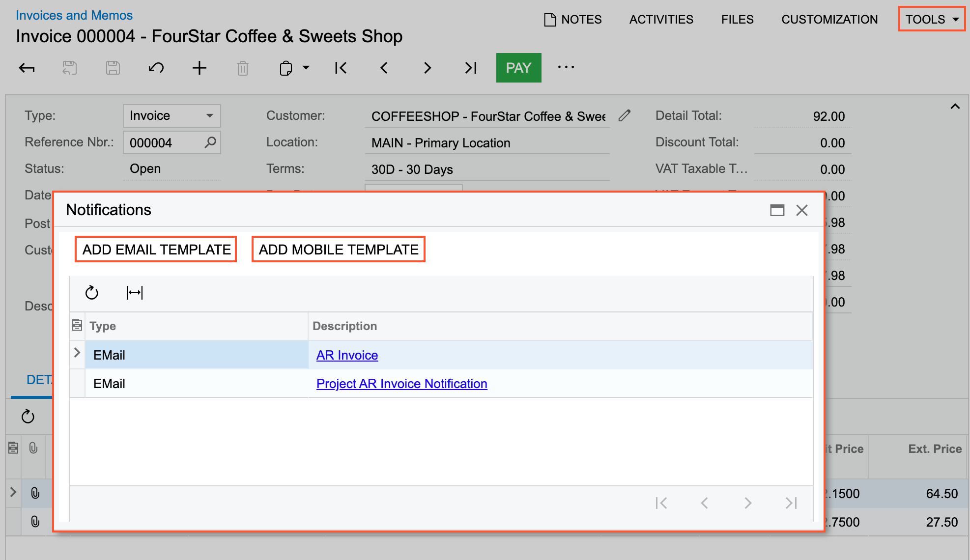Click the undo/cancel changes icon
The height and width of the screenshot is (560, 970).
pyautogui.click(x=156, y=68)
